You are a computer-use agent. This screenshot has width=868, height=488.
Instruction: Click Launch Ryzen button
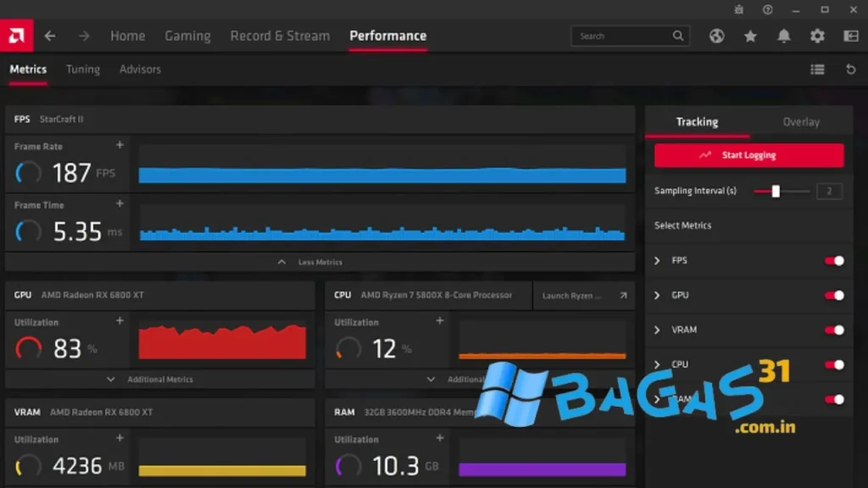[583, 296]
